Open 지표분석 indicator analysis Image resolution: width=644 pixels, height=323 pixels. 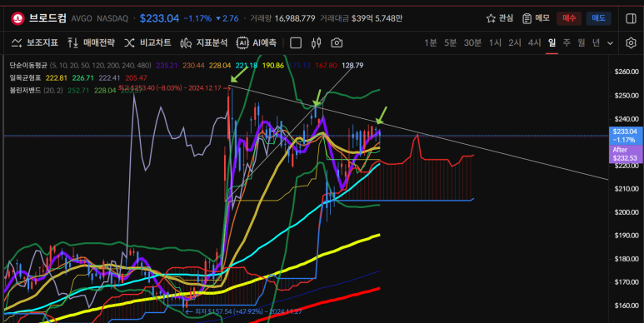pos(204,42)
